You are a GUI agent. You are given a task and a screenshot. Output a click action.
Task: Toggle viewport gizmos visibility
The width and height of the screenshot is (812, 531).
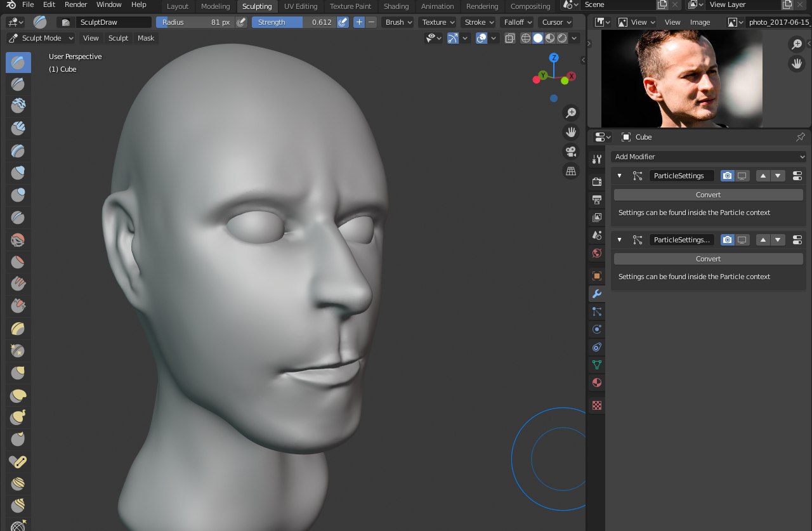(x=453, y=38)
